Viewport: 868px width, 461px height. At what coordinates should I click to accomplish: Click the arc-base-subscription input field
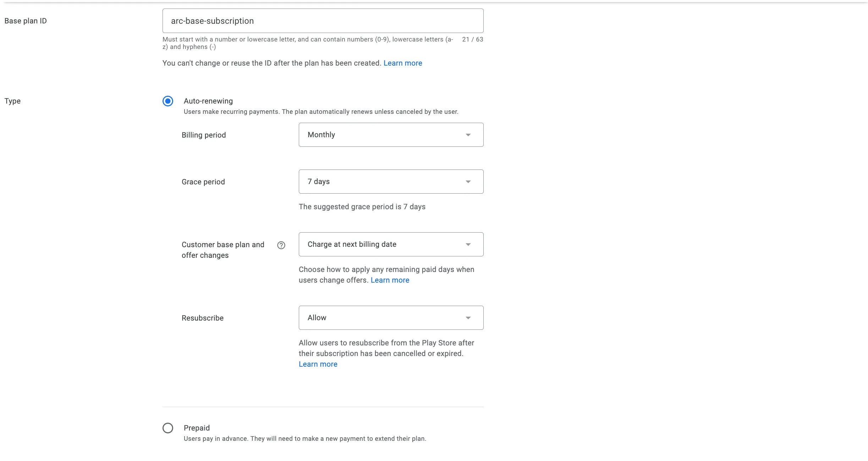[x=323, y=21]
